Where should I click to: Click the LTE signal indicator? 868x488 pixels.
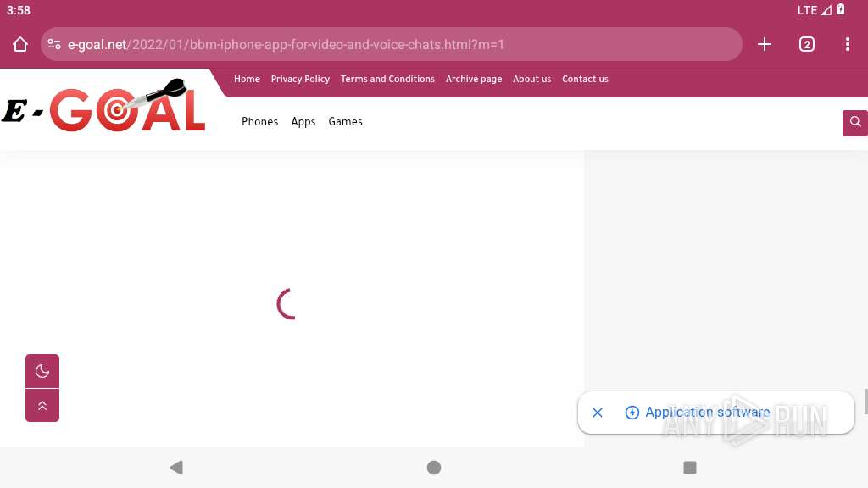815,10
